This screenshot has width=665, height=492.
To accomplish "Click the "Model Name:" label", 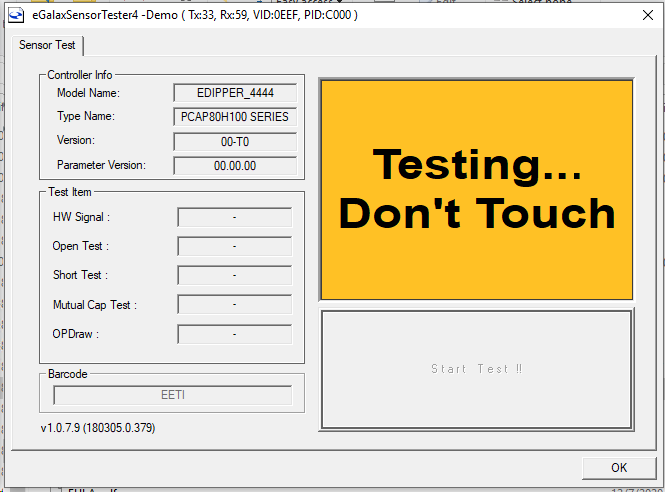I will click(x=88, y=93).
